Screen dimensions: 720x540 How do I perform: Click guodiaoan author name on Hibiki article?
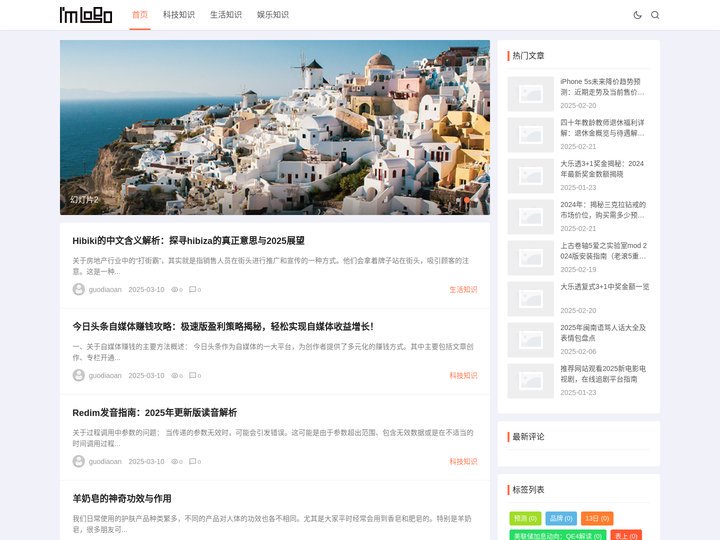click(x=105, y=289)
